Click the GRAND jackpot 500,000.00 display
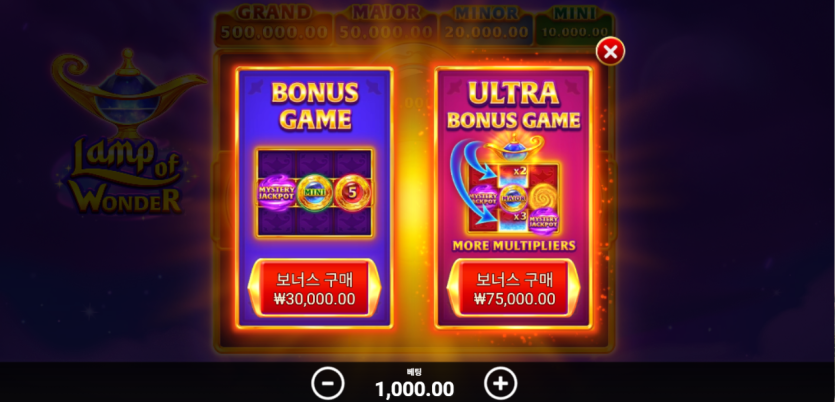The image size is (835, 402). tap(274, 24)
